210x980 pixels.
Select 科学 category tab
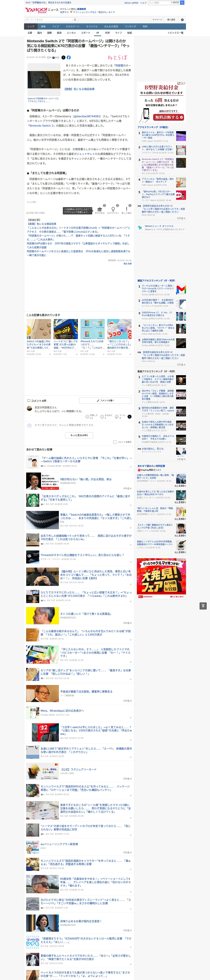coord(107,33)
